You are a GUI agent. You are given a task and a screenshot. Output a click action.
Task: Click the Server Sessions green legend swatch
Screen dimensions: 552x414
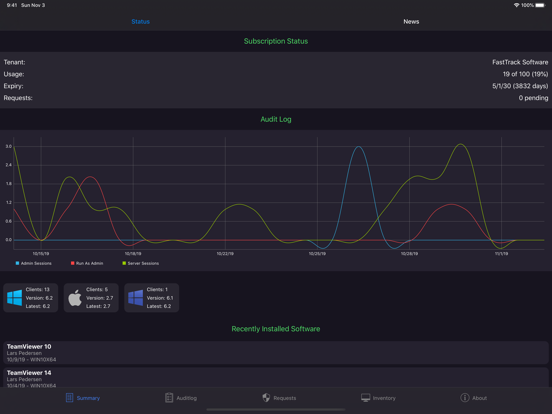click(124, 263)
